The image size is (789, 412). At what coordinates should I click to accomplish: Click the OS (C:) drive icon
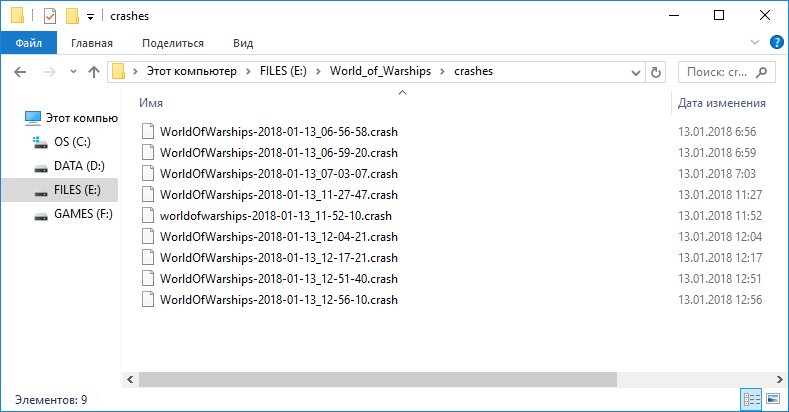coord(40,142)
